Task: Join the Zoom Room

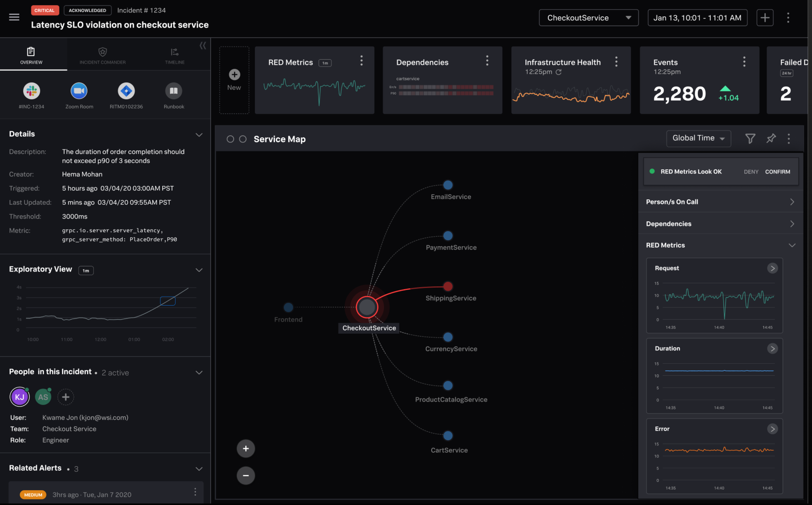Action: click(x=79, y=91)
